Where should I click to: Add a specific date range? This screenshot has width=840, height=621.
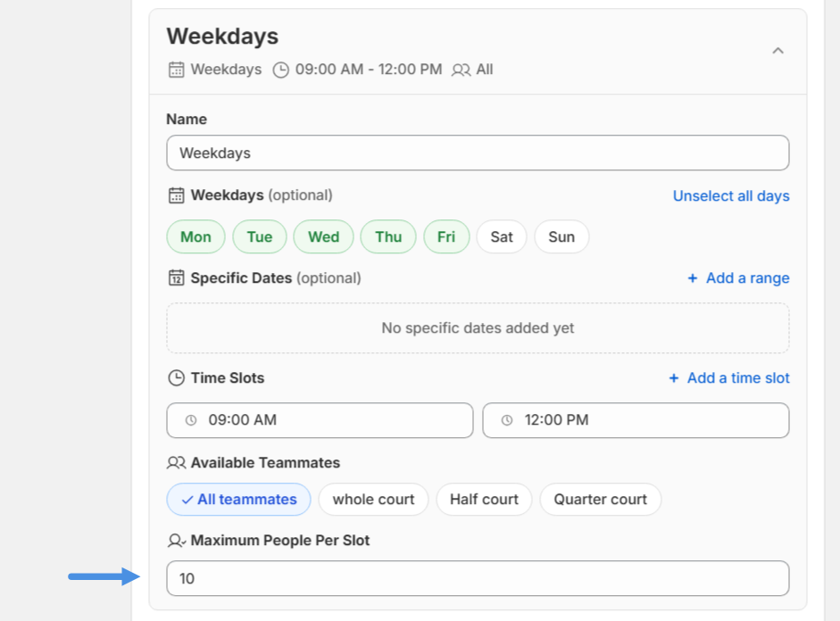738,277
